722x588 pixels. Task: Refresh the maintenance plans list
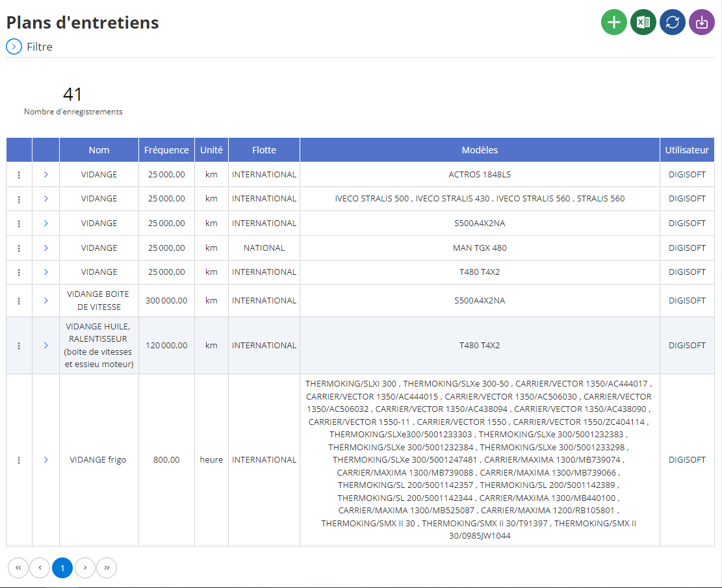(x=672, y=22)
